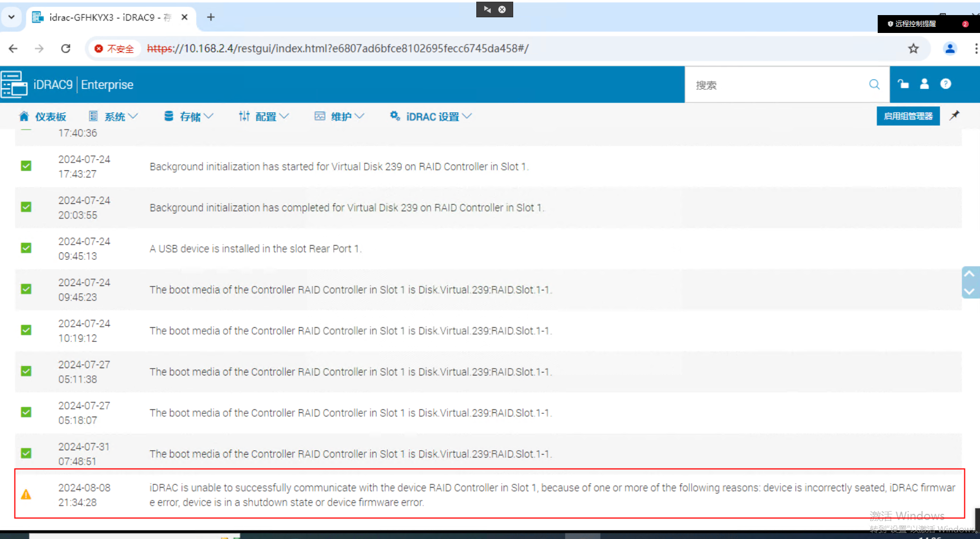The image size is (980, 539).
Task: Expand the System menu dropdown
Action: pos(113,116)
